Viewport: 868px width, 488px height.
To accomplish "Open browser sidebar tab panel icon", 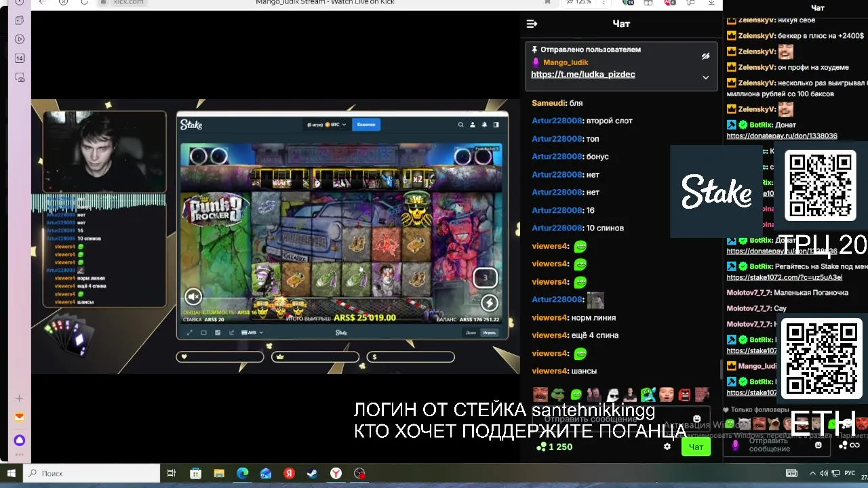I will tap(20, 20).
